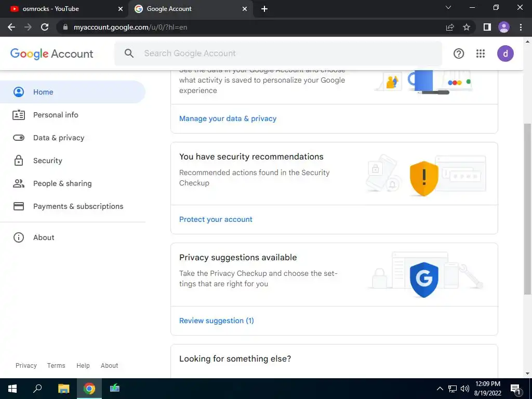Open Chrome profile avatar in toolbar
Screen dimensions: 532x399
coord(504,27)
